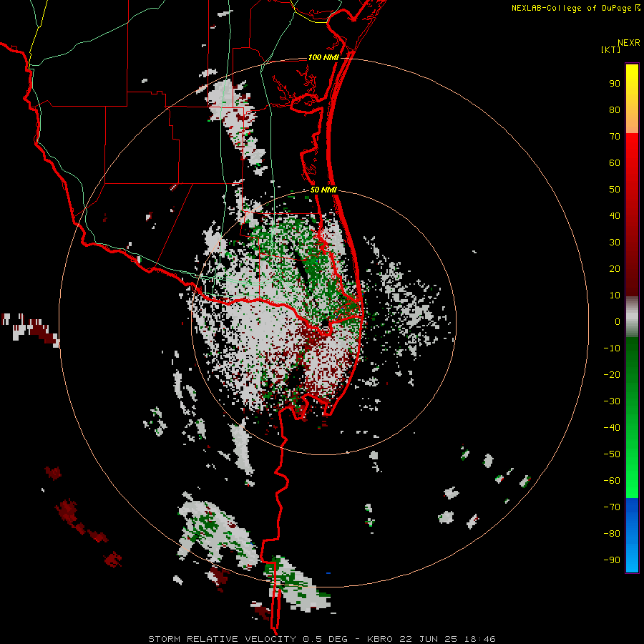This screenshot has height=644, width=644.
Task: Click the -50 value on the velocity scale
Action: 612,454
